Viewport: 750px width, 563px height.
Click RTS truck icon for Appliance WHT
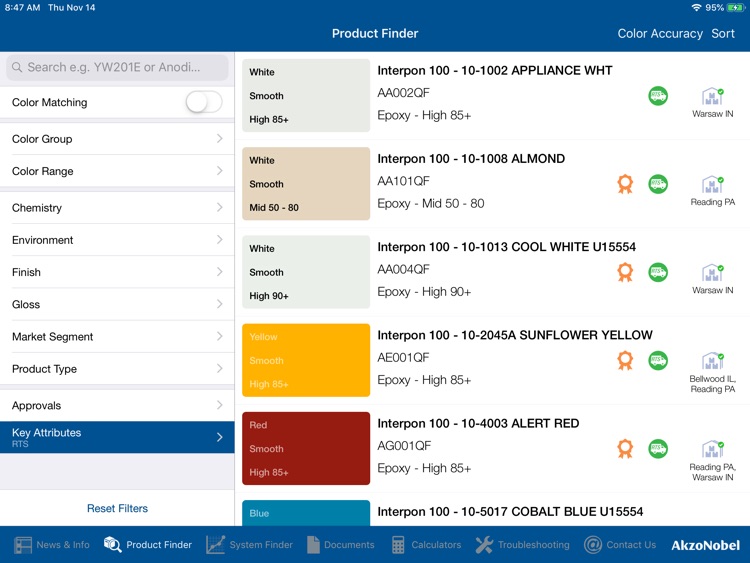658,96
